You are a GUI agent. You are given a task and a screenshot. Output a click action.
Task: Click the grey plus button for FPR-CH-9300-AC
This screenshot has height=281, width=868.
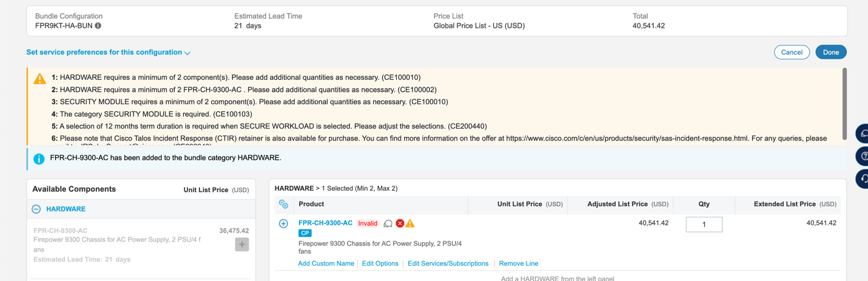click(242, 245)
